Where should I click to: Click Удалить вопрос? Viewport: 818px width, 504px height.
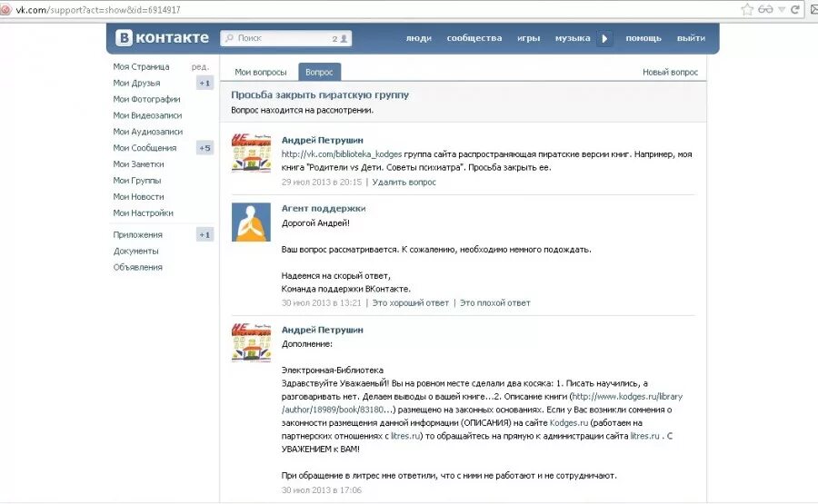(x=404, y=182)
